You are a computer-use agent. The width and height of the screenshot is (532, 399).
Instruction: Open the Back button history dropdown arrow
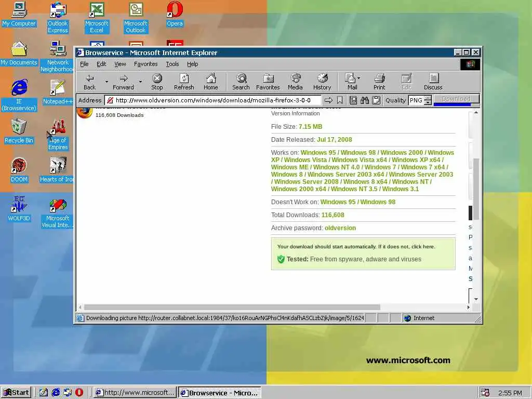(x=107, y=82)
